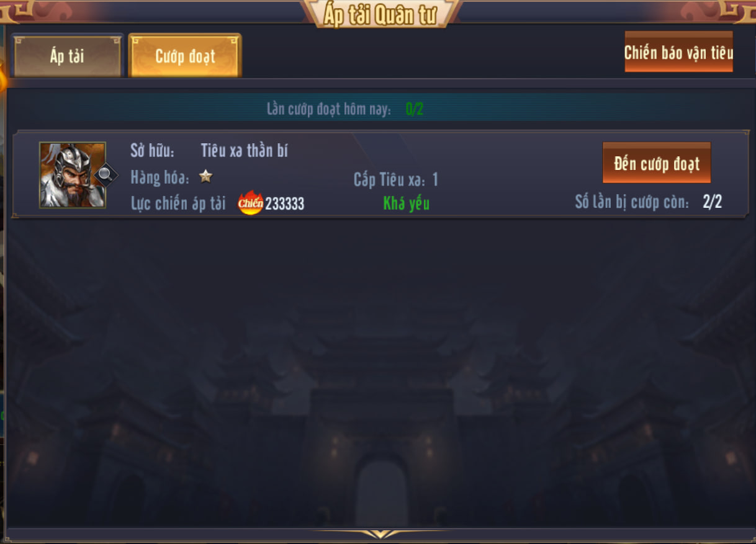Click the magnifier icon on the portrait
The height and width of the screenshot is (544, 756).
(106, 174)
